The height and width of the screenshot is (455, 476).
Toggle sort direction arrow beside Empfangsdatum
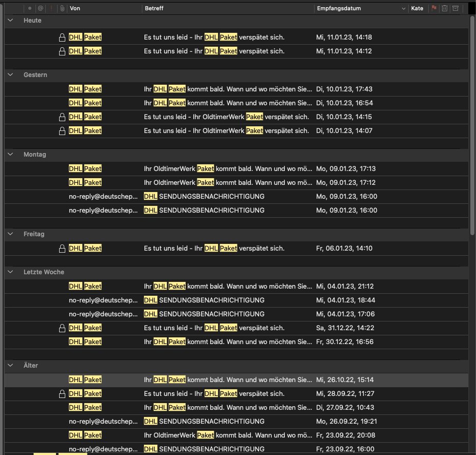pyautogui.click(x=404, y=9)
